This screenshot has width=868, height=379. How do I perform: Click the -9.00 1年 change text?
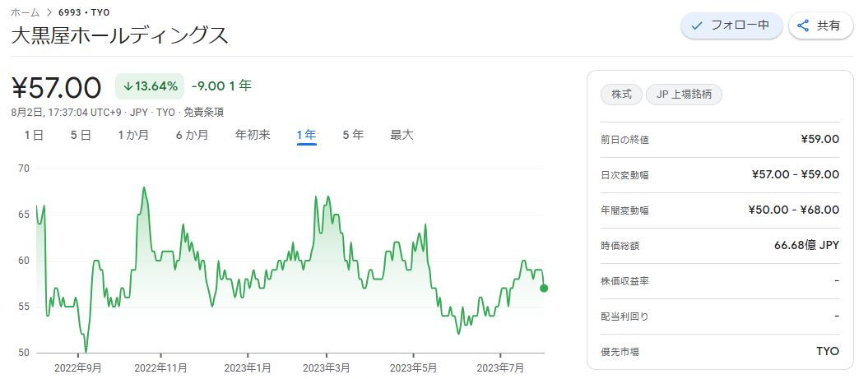(221, 86)
